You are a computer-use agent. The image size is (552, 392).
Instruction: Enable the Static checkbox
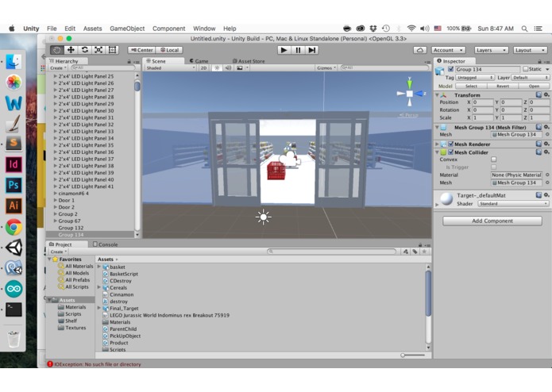point(526,69)
